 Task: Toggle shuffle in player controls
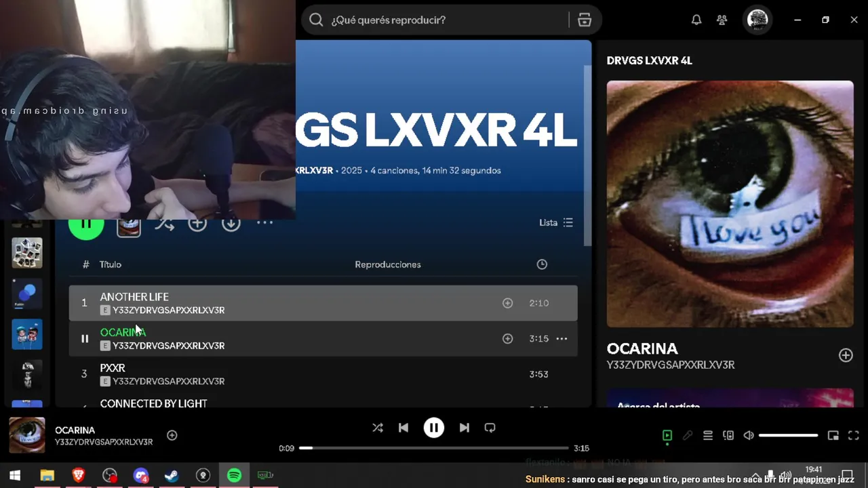tap(378, 428)
